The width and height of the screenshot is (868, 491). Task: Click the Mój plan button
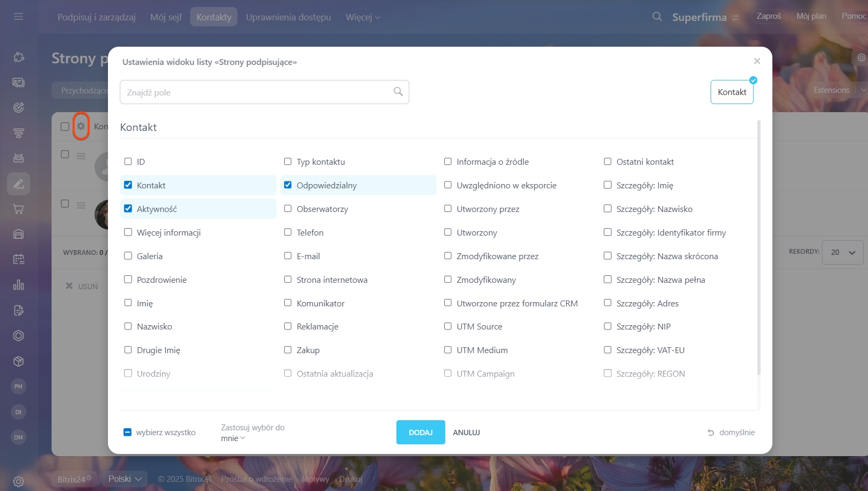811,16
